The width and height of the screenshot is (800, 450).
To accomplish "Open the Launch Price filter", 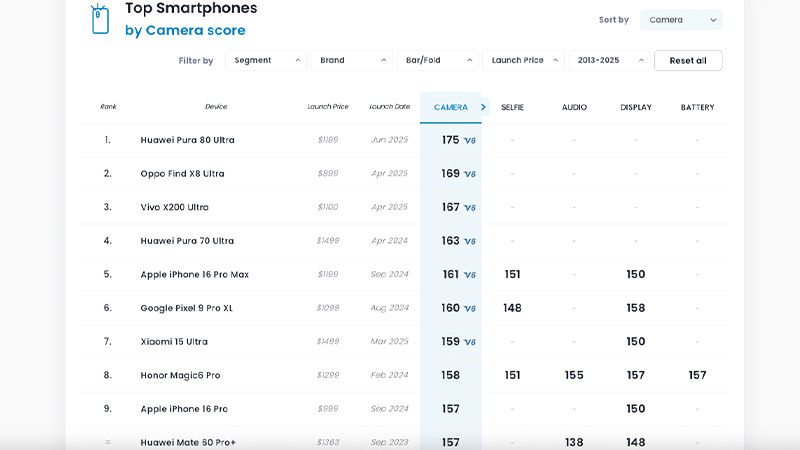I will click(x=523, y=60).
